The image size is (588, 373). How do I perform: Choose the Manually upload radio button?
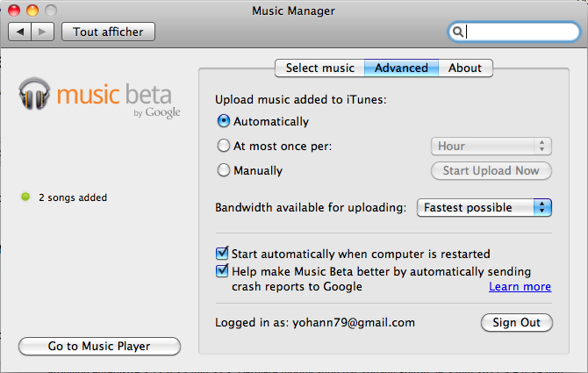click(223, 170)
